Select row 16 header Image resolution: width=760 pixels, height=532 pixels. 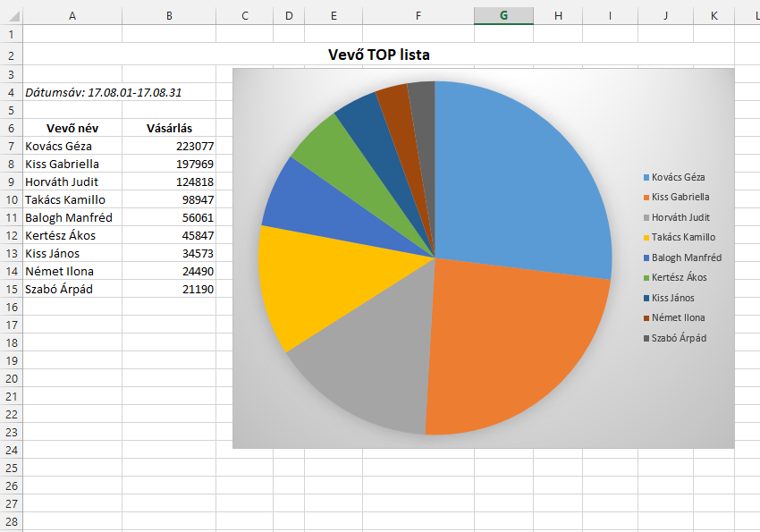tap(11, 307)
